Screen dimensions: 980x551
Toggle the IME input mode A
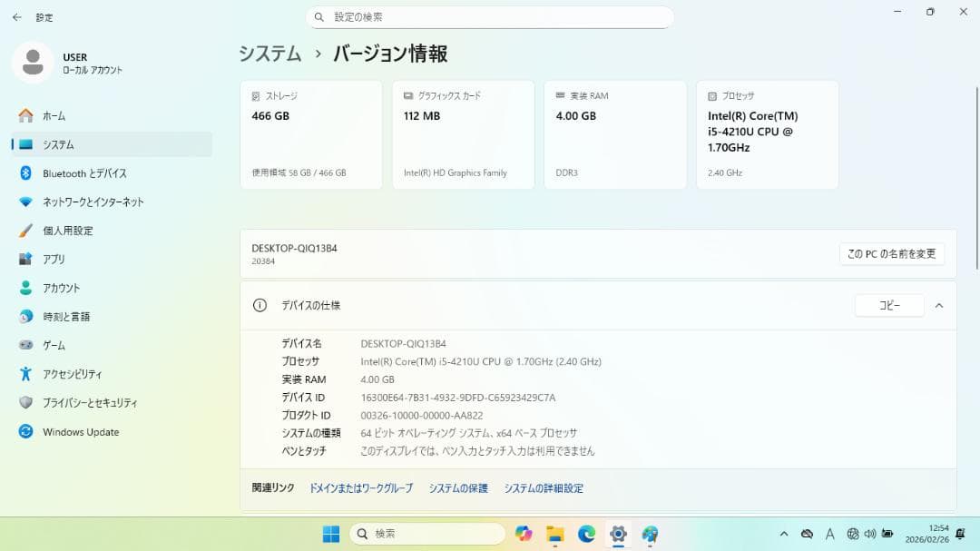tap(830, 534)
